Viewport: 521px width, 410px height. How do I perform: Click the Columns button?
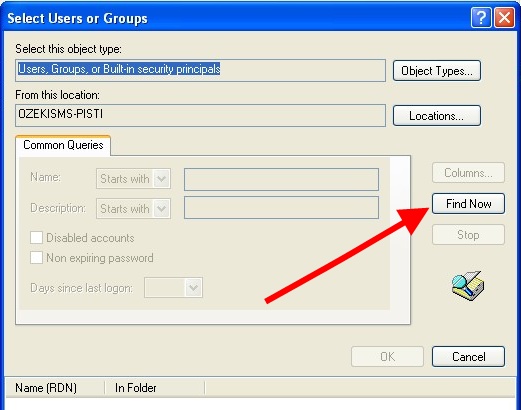click(x=468, y=173)
